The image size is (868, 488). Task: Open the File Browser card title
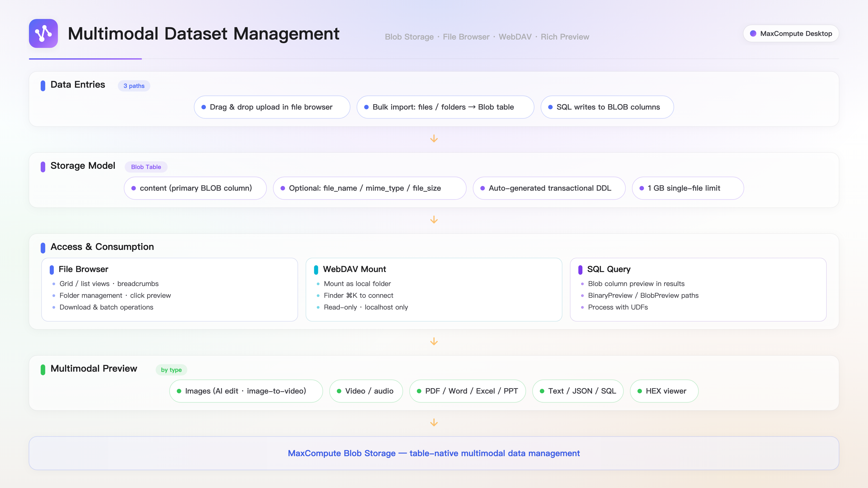tap(83, 269)
